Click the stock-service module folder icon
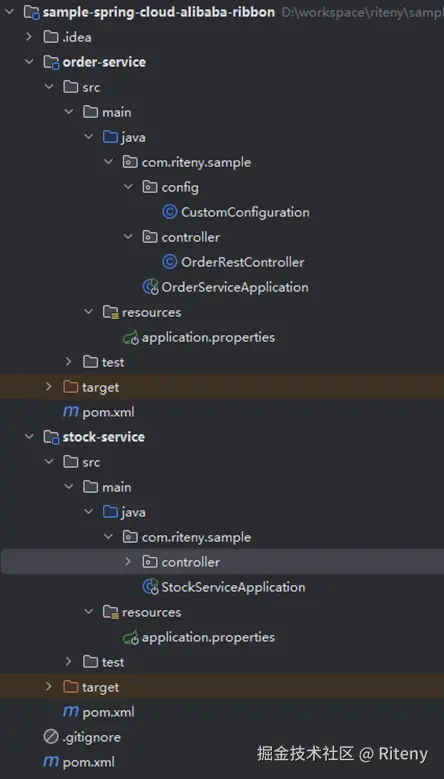 (x=51, y=437)
